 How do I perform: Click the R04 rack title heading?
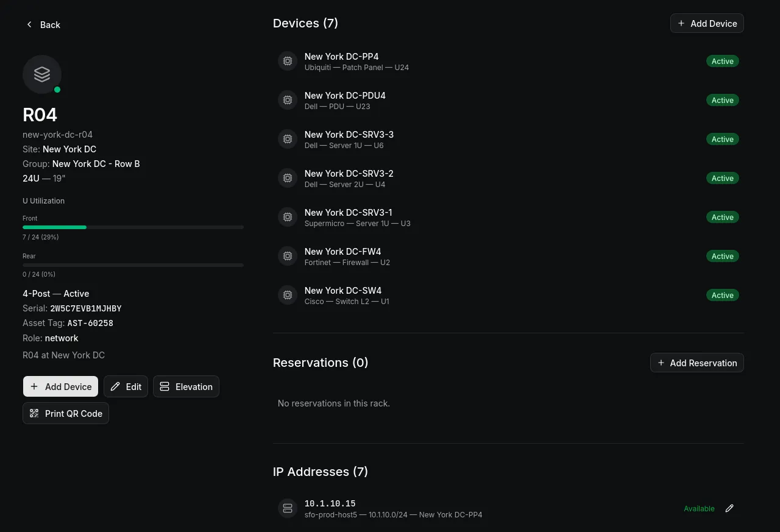[x=40, y=115]
